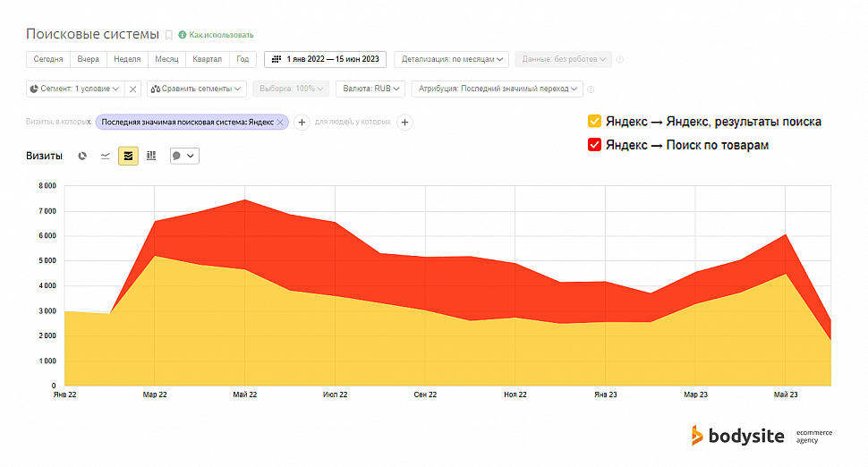The image size is (868, 467).
Task: Open the Выборка: 100% dropdown
Action: coord(291,89)
